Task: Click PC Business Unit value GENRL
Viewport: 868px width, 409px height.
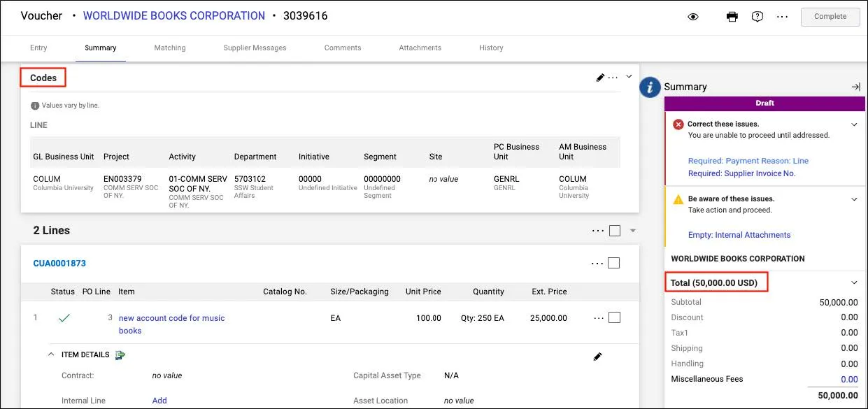Action: [x=505, y=179]
